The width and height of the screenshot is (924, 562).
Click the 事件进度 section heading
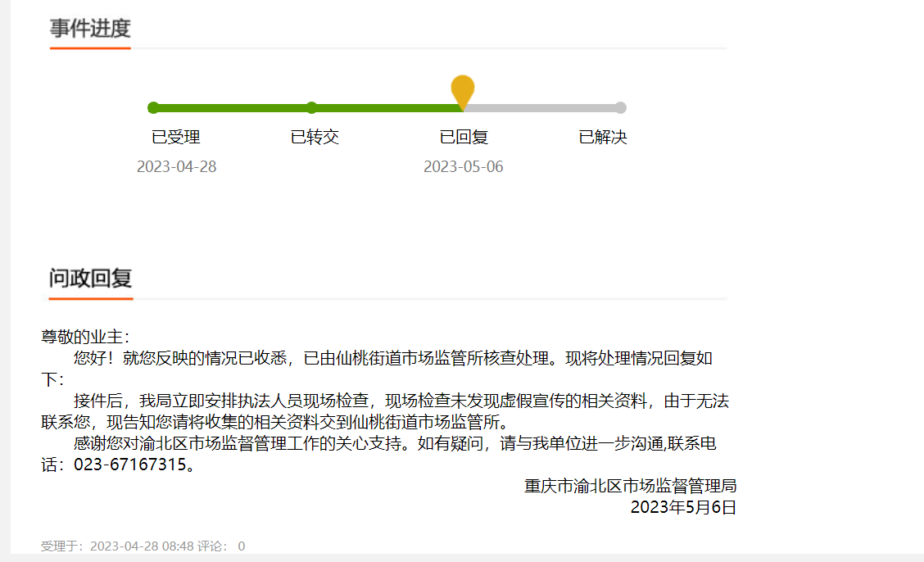[x=90, y=29]
